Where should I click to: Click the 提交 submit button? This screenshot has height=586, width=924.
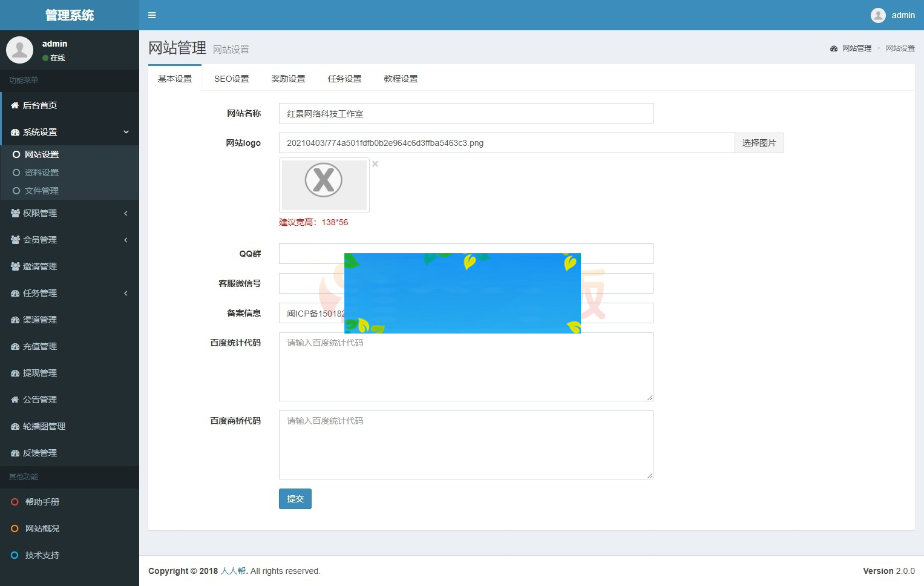click(295, 499)
